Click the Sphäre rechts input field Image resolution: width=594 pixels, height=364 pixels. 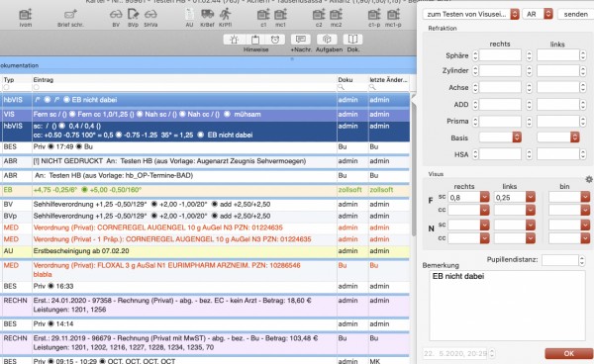[x=500, y=55]
